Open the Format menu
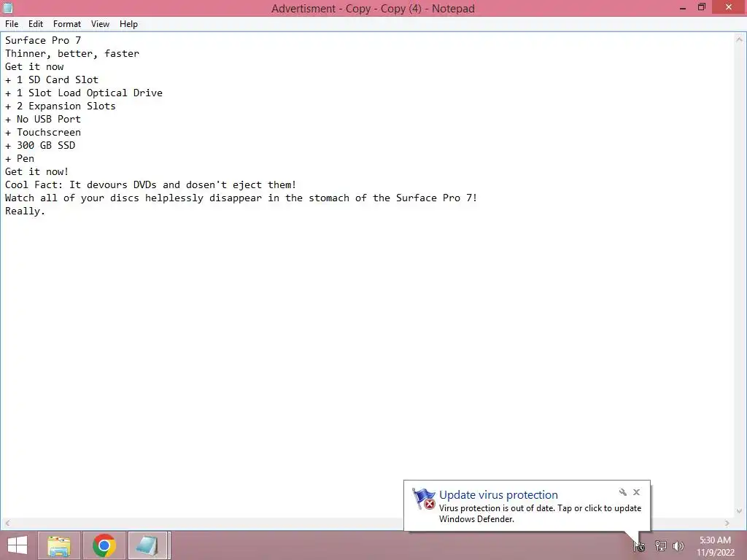 click(66, 24)
